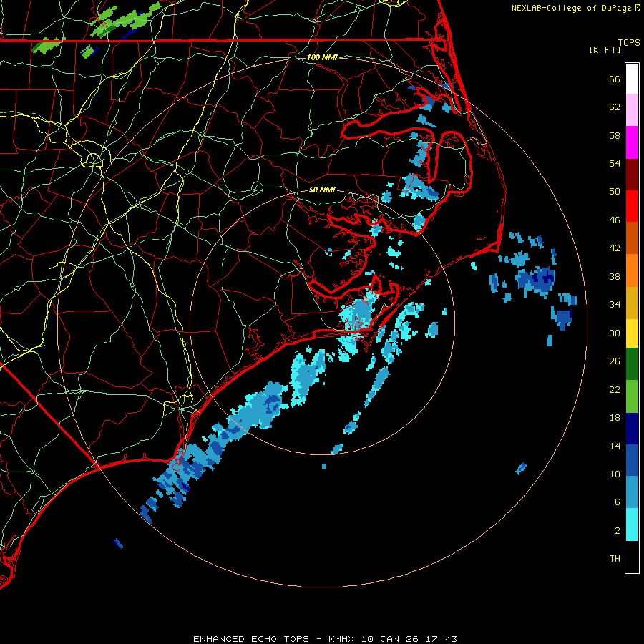Click the "17:43" timestamp in the caption
Image resolution: width=644 pixels, height=644 pixels.
coord(441,639)
